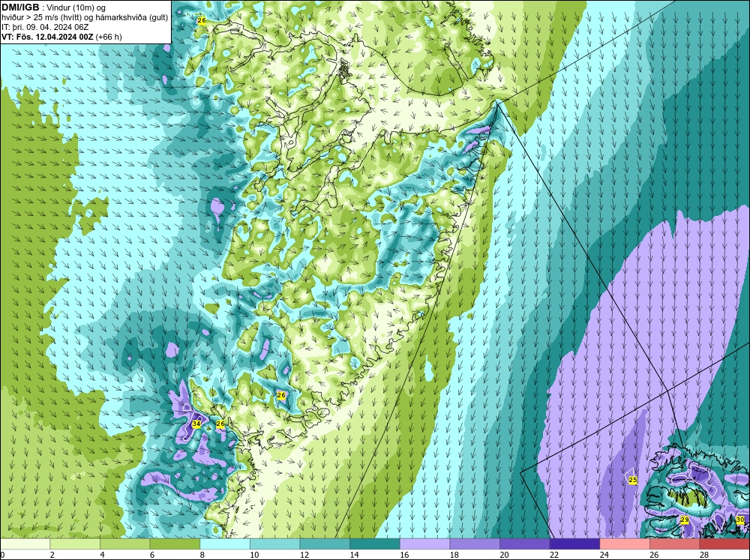Viewport: 750px width, 560px height.
Task: Pick the dark teal 14–16 m/s legend swatch
Action: [x=374, y=544]
